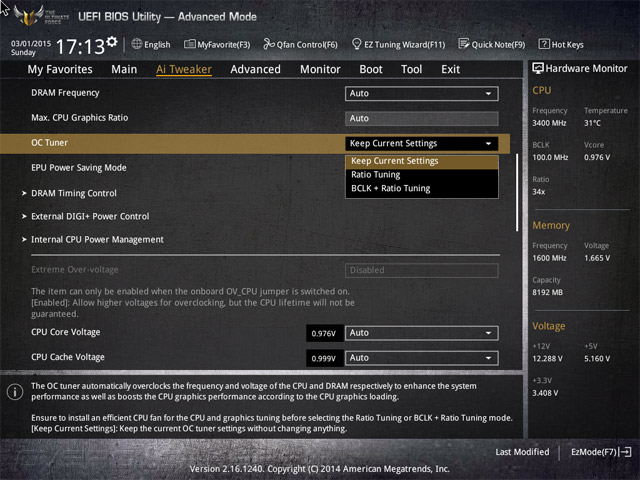
Task: Open the CPU Cache Voltage dropdown
Action: click(x=422, y=358)
